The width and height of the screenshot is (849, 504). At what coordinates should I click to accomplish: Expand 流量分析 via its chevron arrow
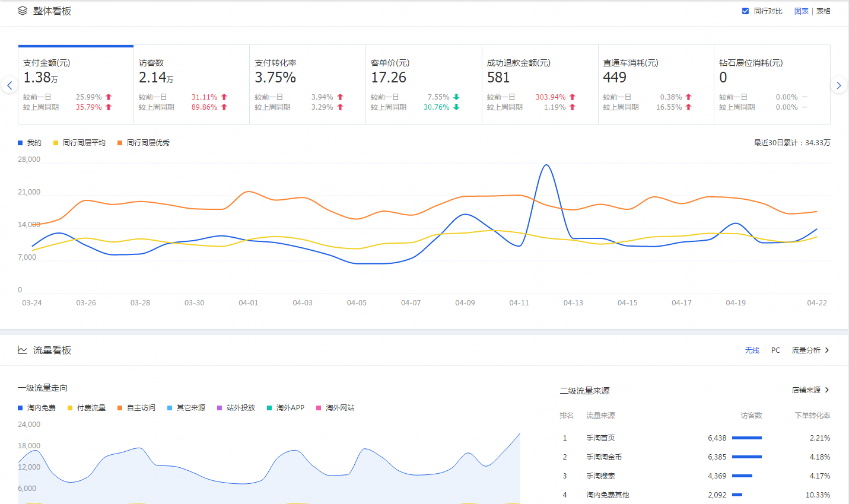827,350
